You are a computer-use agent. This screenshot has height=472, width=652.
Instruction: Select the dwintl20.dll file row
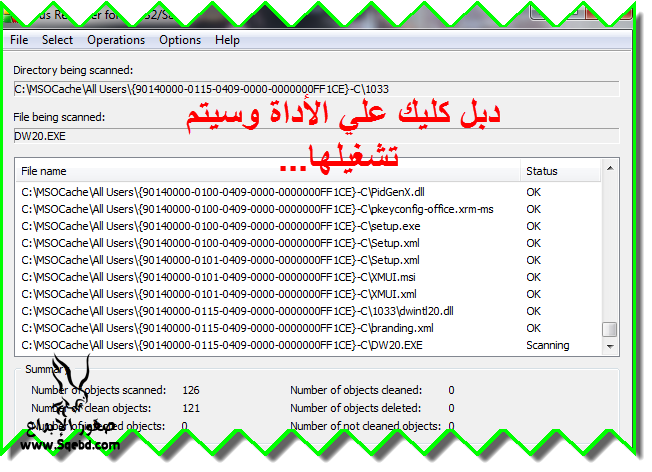click(237, 311)
